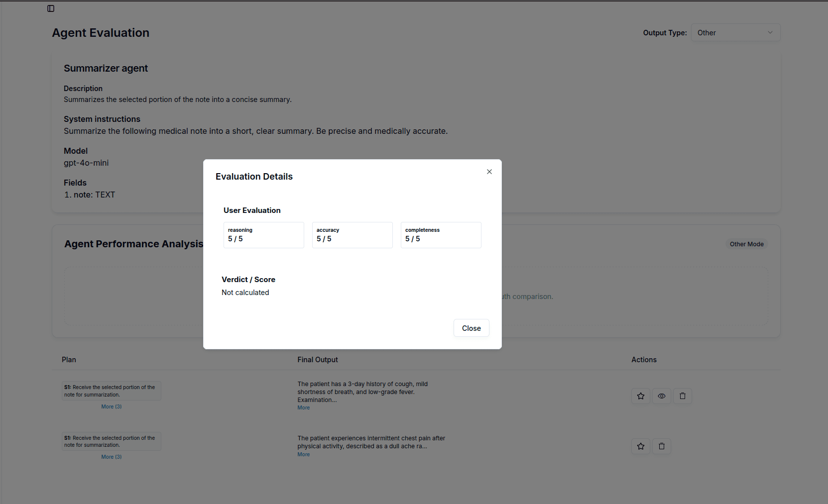Show More of the first final output

(x=303, y=407)
